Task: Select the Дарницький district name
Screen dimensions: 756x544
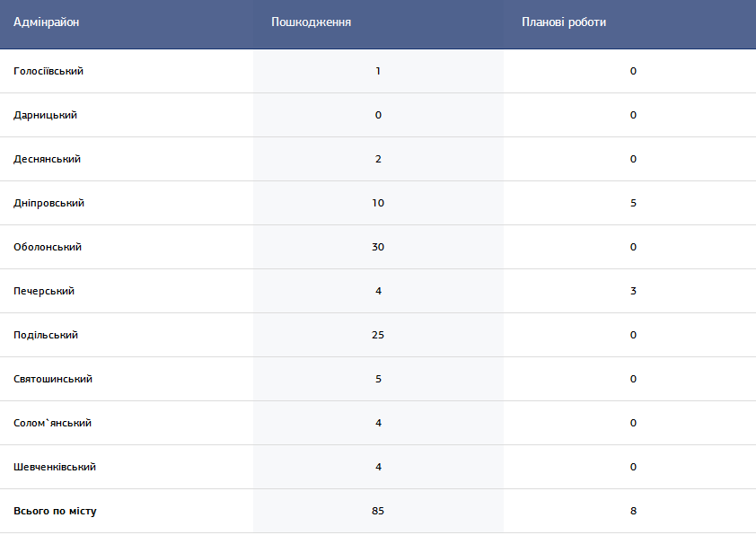Action: coord(45,115)
